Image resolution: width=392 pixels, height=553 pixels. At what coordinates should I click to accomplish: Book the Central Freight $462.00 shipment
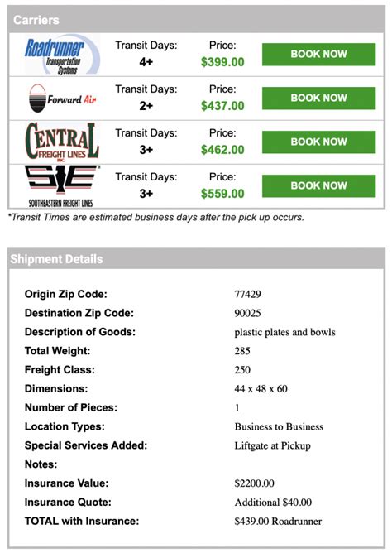(318, 142)
